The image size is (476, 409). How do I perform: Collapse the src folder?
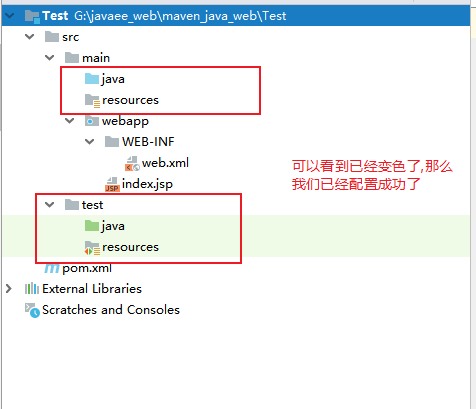[30, 37]
